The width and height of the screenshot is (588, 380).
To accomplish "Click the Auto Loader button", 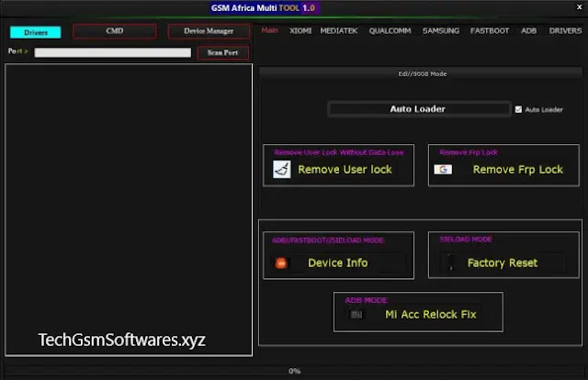I will pos(419,109).
